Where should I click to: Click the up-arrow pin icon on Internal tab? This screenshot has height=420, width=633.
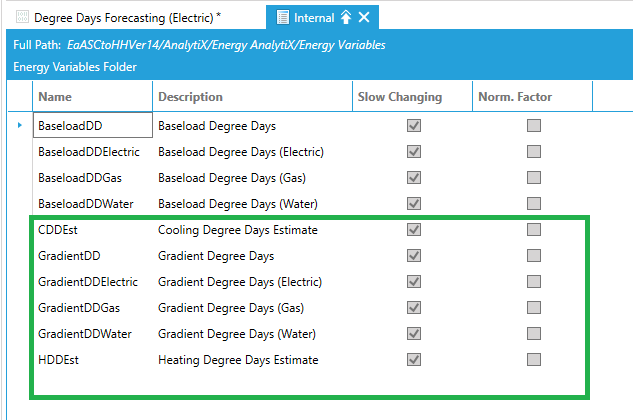(346, 17)
